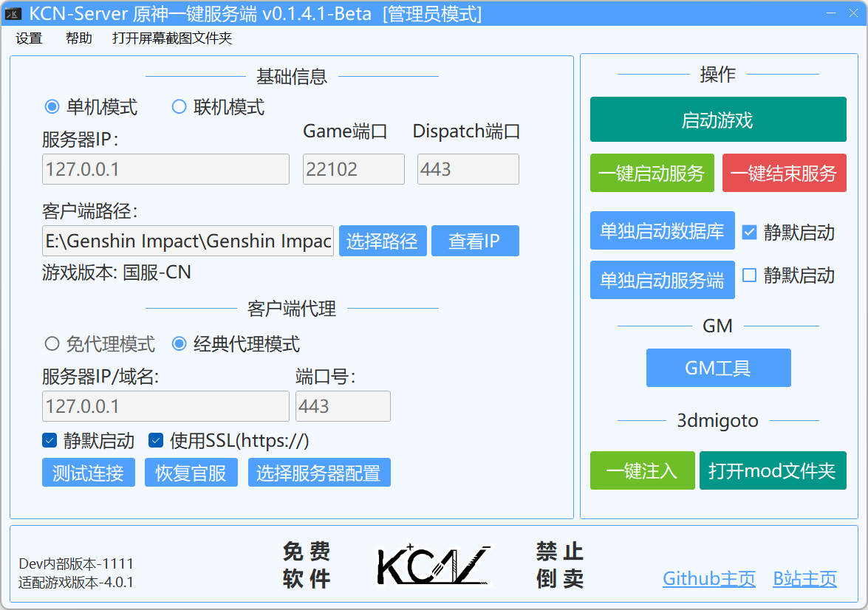
Task: Uncheck 静默启动 next to 单独启动数据库
Action: click(x=749, y=233)
